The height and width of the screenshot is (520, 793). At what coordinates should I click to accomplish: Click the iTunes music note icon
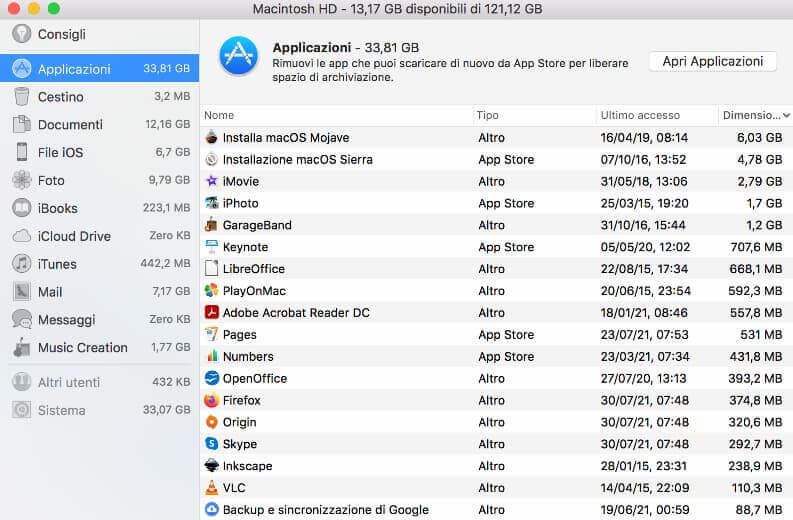21,264
